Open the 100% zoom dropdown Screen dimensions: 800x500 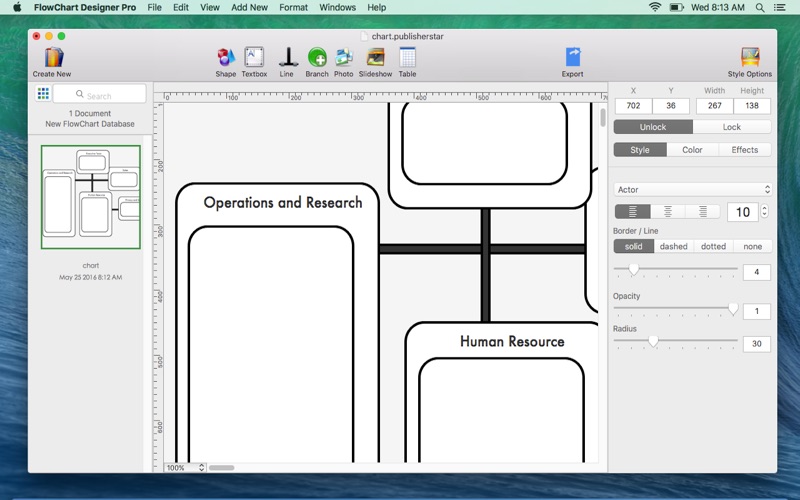click(x=185, y=467)
